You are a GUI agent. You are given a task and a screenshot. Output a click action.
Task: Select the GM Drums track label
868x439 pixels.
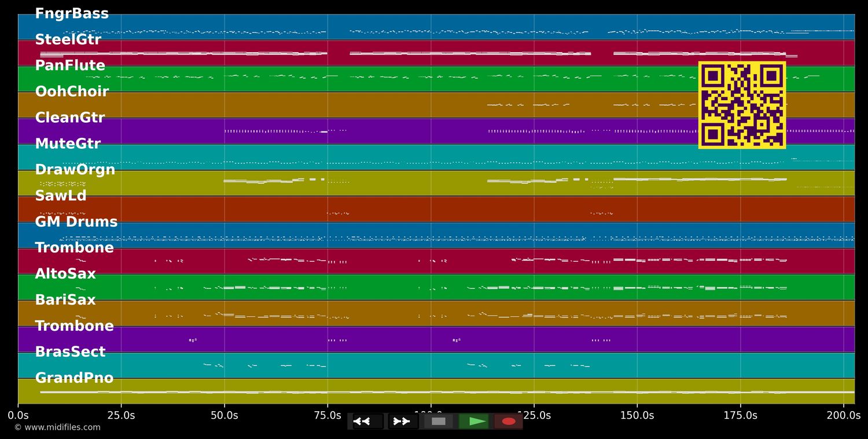[76, 222]
